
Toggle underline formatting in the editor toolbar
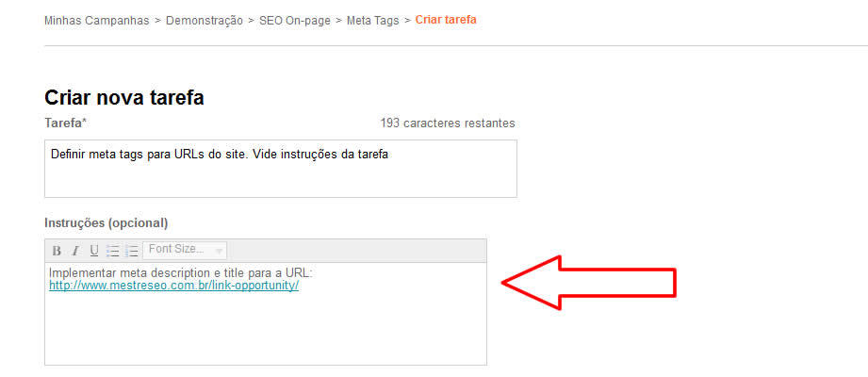pyautogui.click(x=94, y=251)
